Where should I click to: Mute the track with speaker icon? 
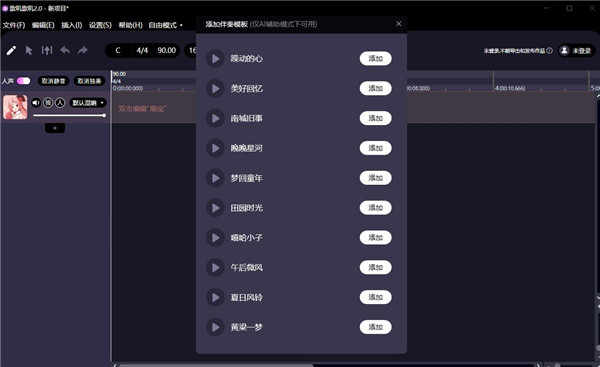coord(36,103)
